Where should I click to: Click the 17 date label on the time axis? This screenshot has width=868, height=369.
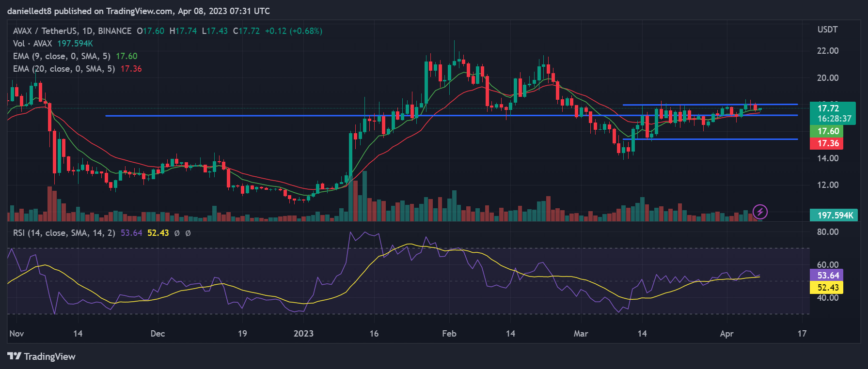pyautogui.click(x=802, y=334)
